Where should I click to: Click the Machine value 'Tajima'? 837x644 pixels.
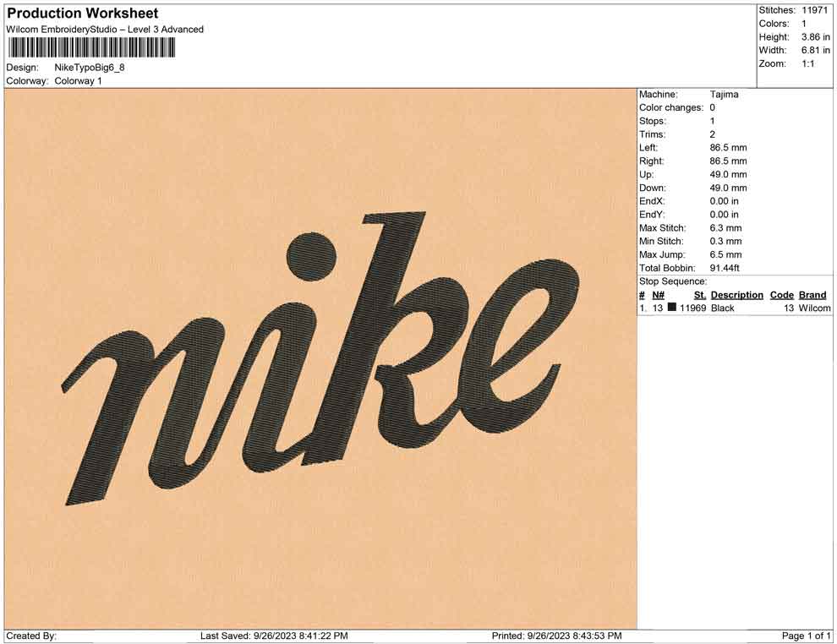point(725,95)
